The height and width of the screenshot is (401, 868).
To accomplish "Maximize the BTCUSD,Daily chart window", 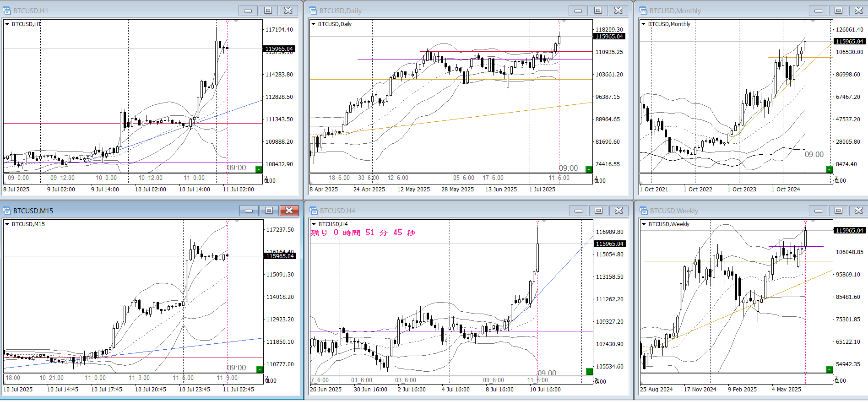I will pyautogui.click(x=598, y=11).
